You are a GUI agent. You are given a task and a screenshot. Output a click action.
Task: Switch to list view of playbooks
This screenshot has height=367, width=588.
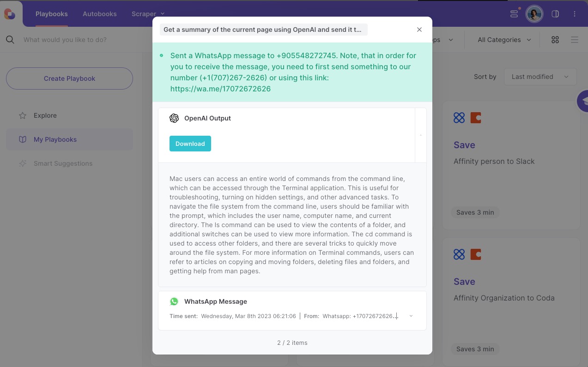[x=575, y=40]
